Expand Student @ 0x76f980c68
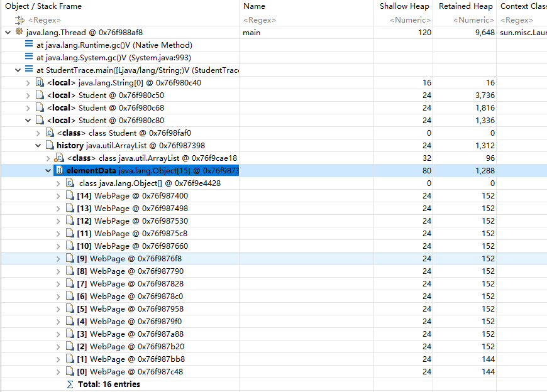The height and width of the screenshot is (392, 547). click(x=28, y=108)
